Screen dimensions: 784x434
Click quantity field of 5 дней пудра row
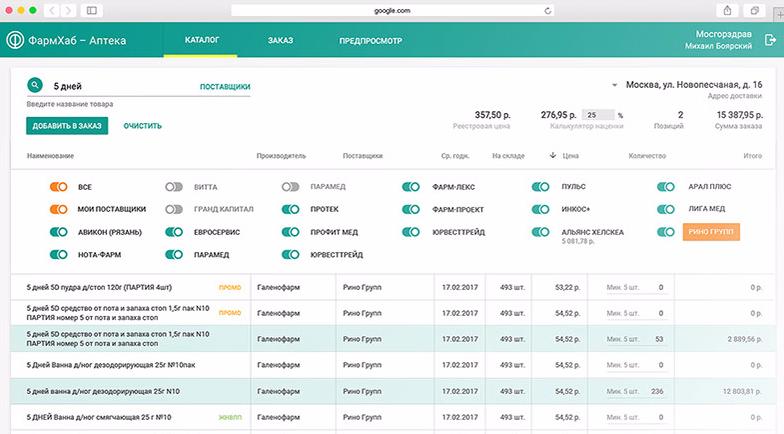click(636, 288)
